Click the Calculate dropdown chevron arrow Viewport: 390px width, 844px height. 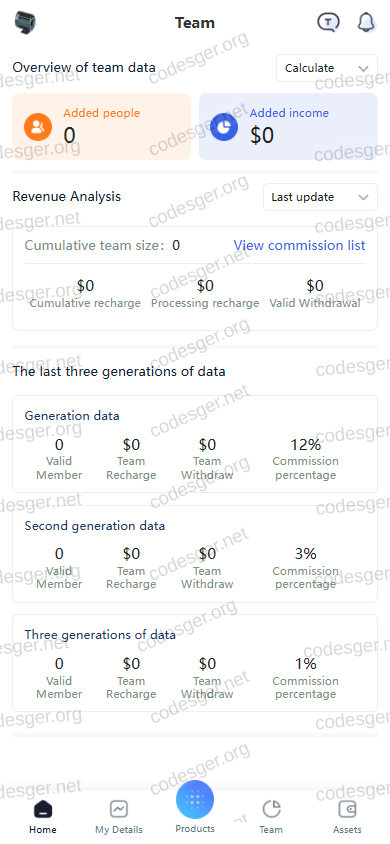363,68
